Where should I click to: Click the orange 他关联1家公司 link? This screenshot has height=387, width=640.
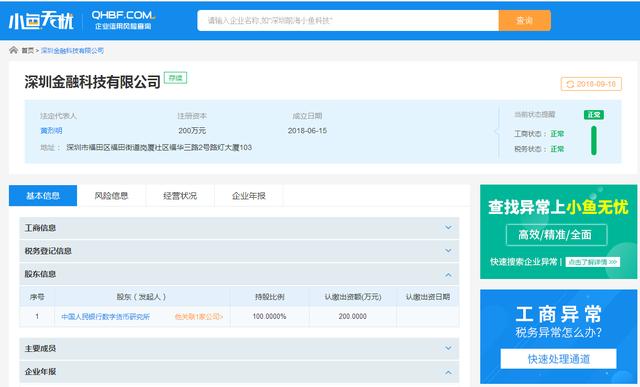click(199, 316)
